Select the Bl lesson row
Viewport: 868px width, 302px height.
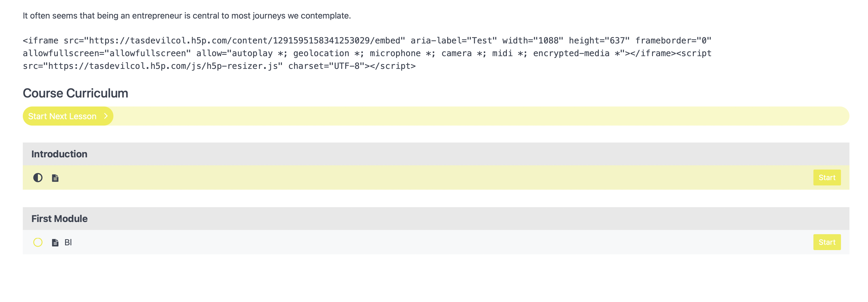tap(436, 242)
